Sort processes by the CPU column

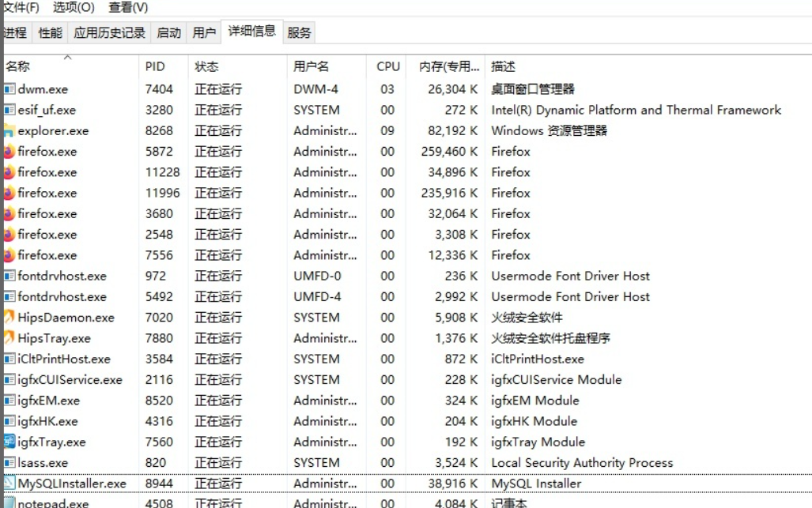pos(387,66)
